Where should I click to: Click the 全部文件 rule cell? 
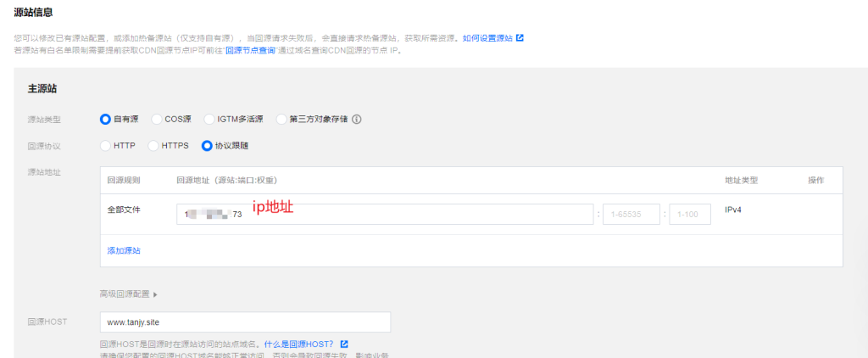click(124, 209)
